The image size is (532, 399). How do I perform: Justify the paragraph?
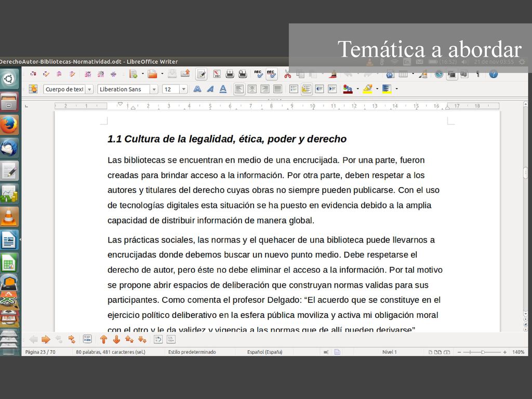pyautogui.click(x=277, y=89)
